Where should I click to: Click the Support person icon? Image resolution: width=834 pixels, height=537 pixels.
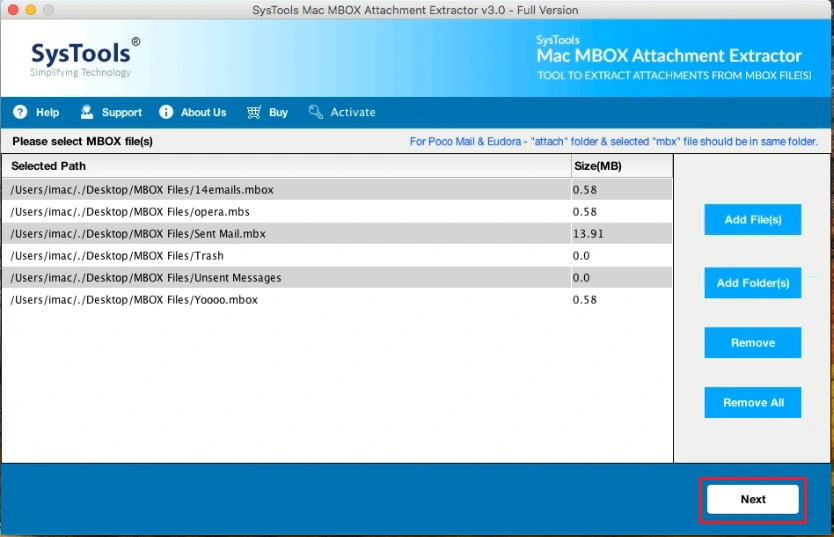(x=87, y=112)
